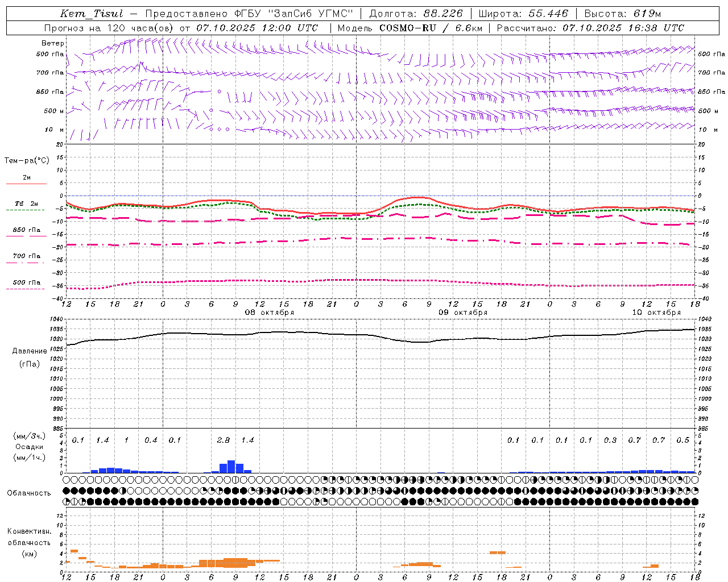Click the '(гПа)' pressure unit label

click(x=30, y=364)
